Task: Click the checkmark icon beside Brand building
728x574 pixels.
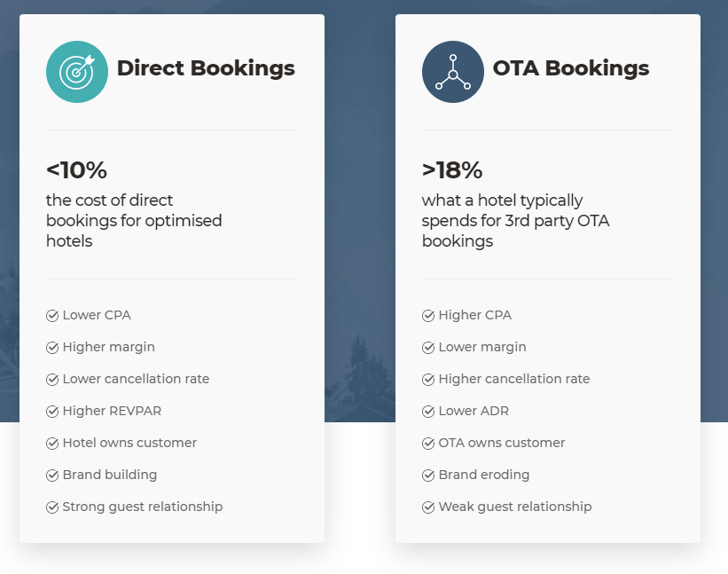Action: pyautogui.click(x=52, y=476)
